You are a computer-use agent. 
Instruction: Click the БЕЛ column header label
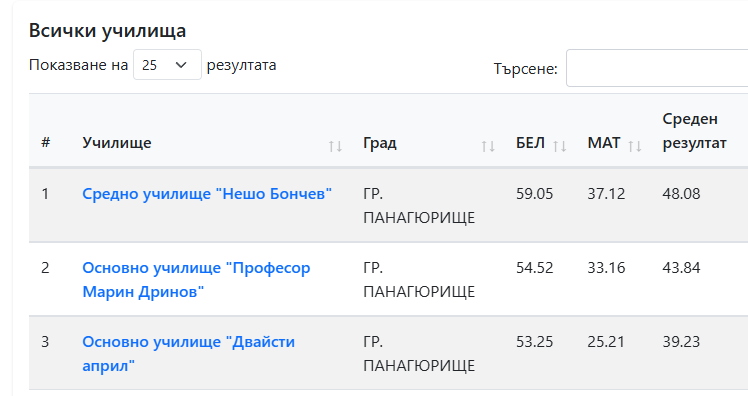[530, 143]
